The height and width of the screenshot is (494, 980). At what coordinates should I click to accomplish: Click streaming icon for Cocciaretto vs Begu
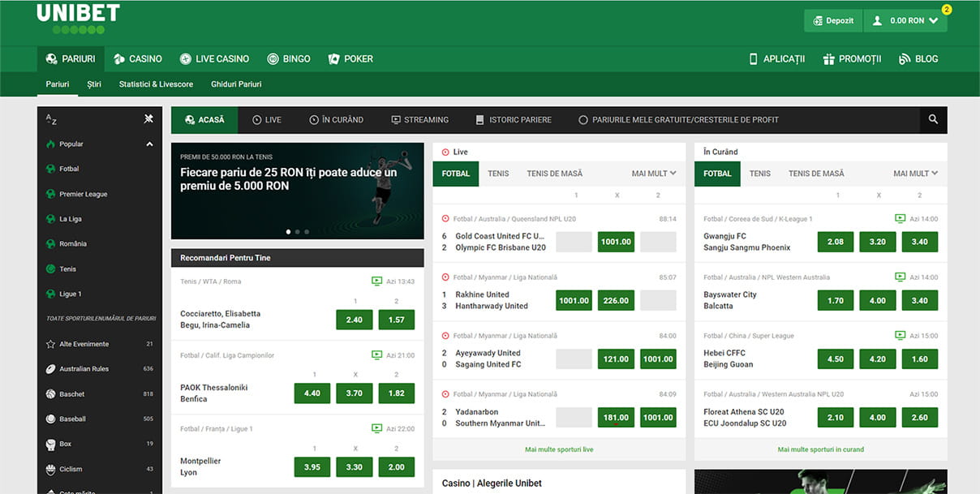point(376,281)
